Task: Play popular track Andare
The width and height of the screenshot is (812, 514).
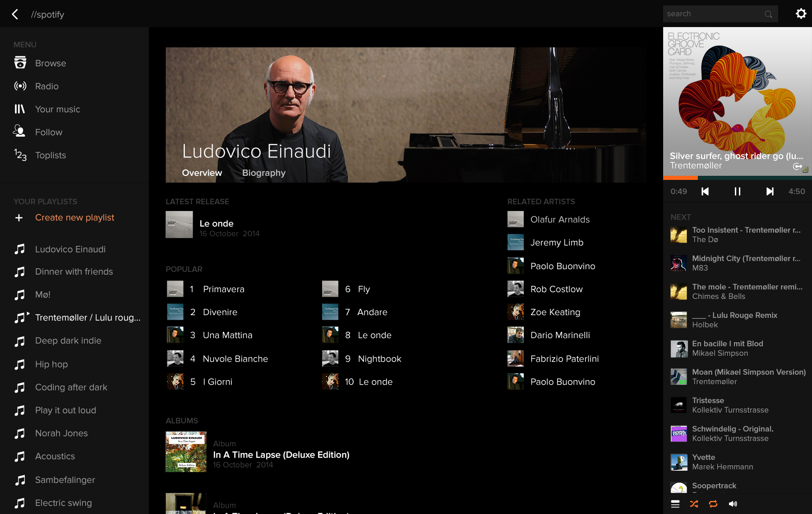Action: coord(372,312)
